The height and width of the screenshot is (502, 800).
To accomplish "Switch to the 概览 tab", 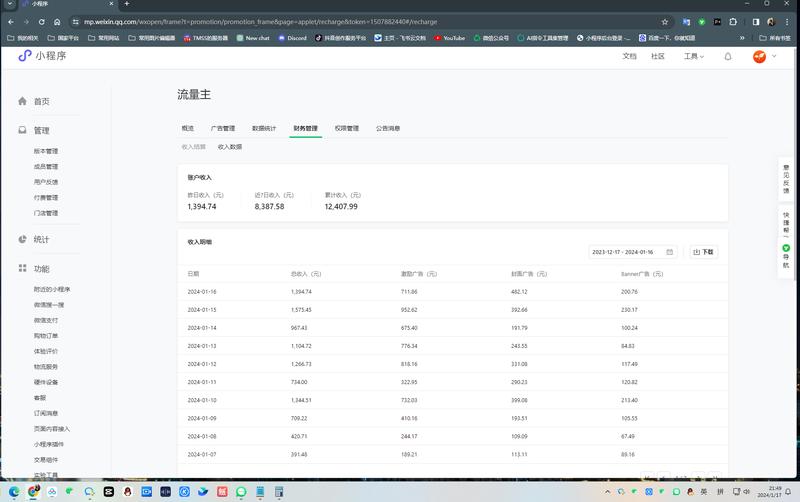I will click(x=188, y=128).
